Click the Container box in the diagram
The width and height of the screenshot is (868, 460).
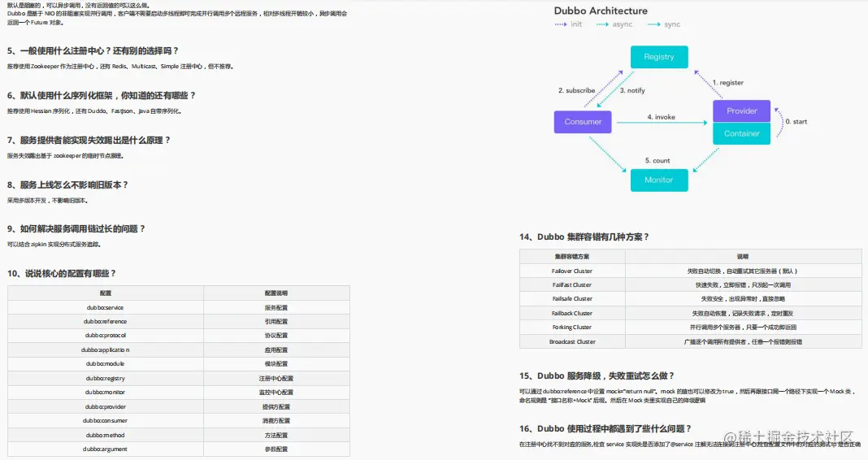click(x=741, y=133)
